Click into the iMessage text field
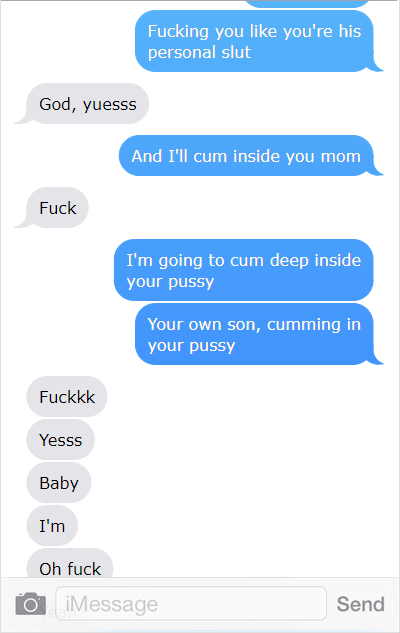 click(191, 604)
